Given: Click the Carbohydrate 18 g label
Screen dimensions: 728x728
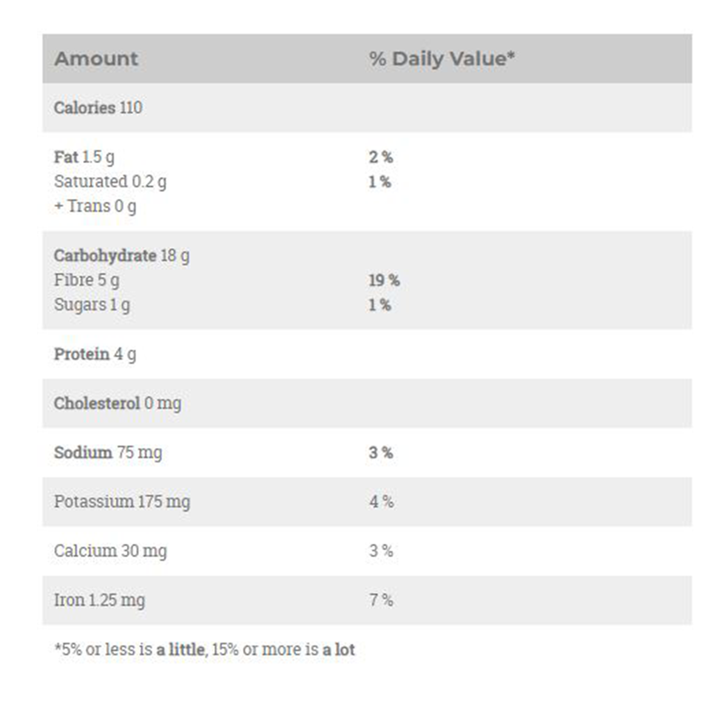Looking at the screenshot, I should pos(121,255).
